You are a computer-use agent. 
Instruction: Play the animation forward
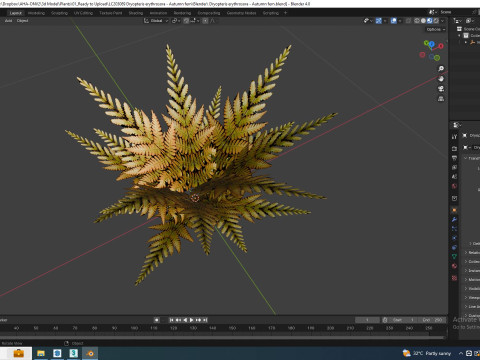(x=192, y=320)
